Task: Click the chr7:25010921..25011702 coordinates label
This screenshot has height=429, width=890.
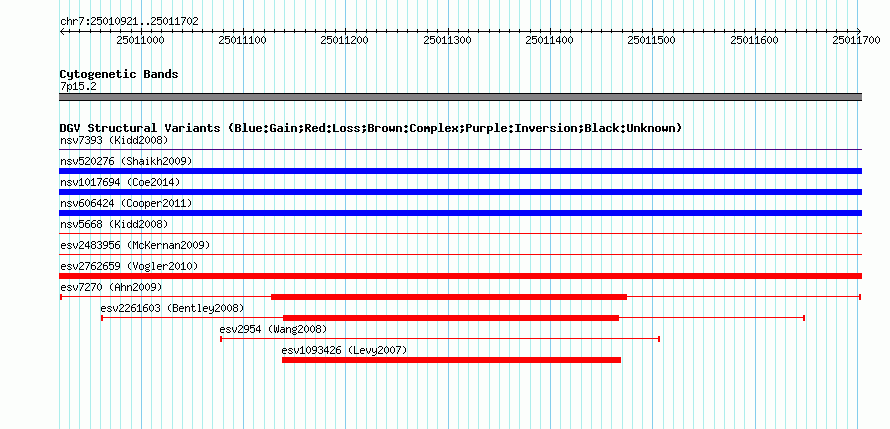Action: [129, 21]
